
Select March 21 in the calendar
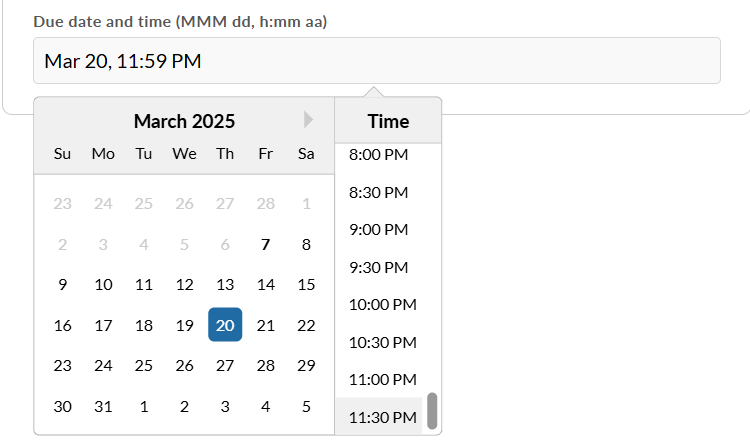(265, 325)
